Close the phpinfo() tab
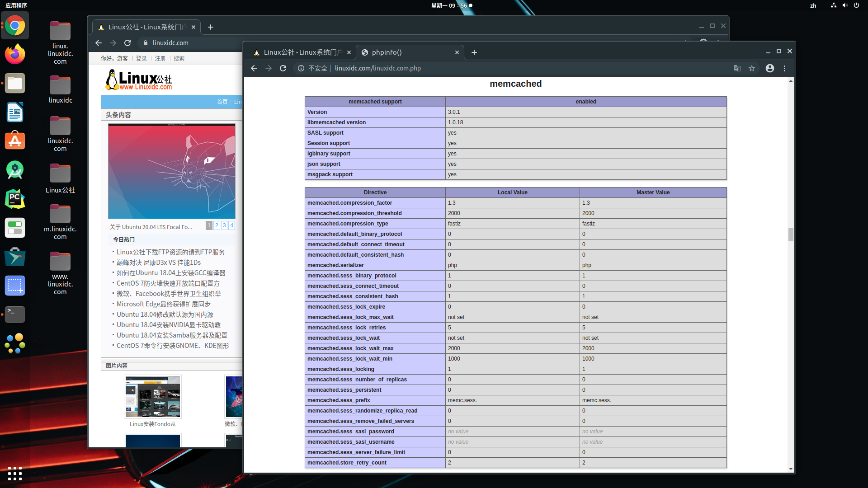The width and height of the screenshot is (868, 488). point(457,52)
